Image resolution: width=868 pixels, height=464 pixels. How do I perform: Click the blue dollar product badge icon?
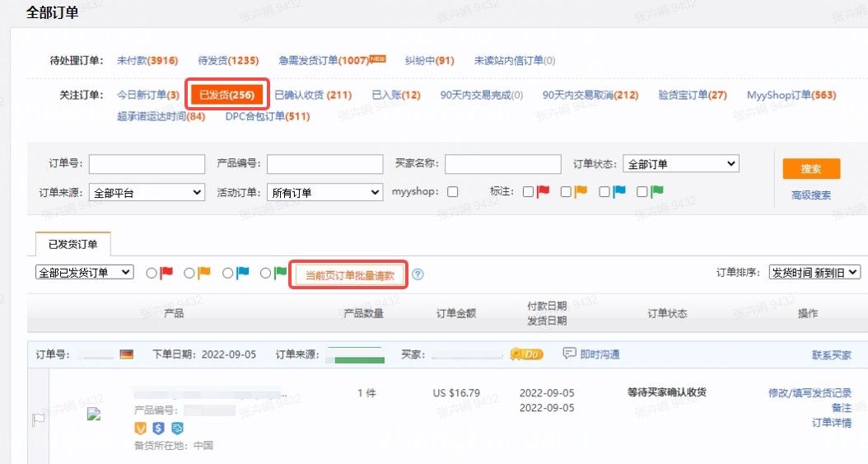pos(158,428)
